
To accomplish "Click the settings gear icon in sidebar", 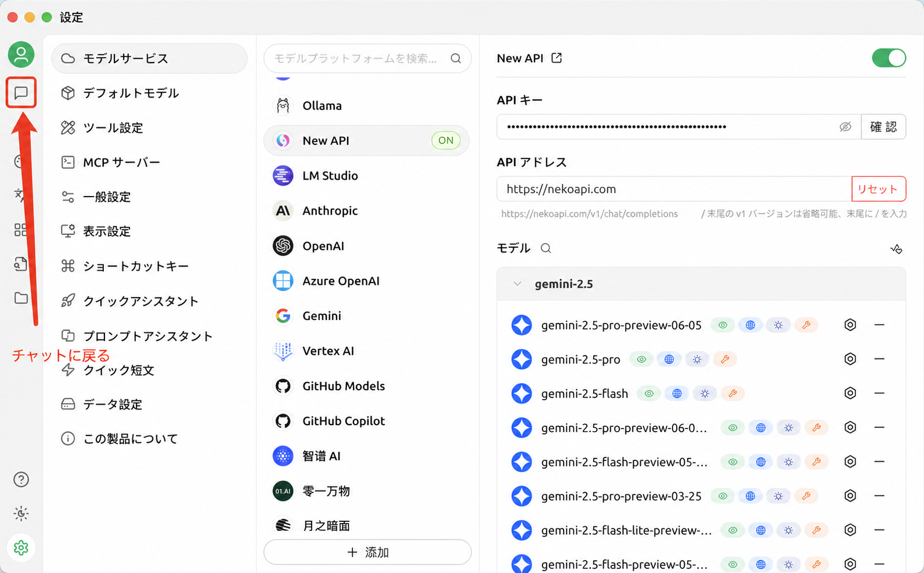I will [21, 547].
